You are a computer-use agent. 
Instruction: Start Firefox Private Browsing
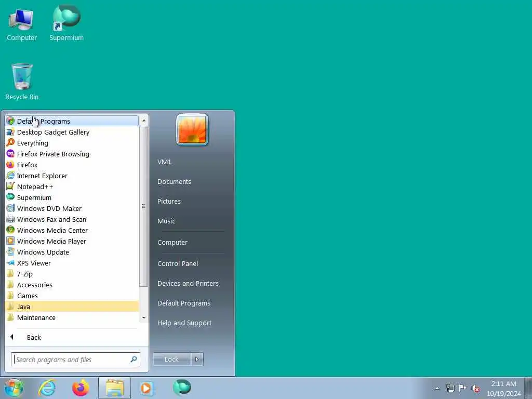[72, 154]
